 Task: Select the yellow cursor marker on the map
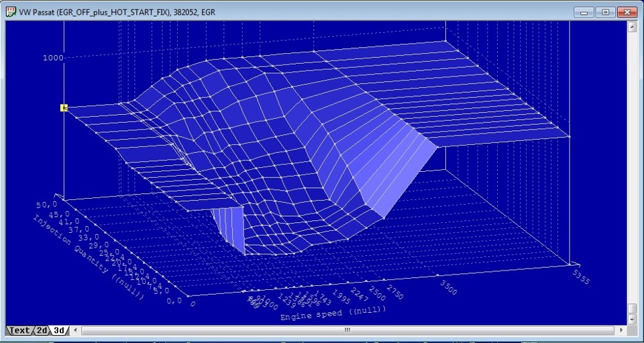(x=64, y=107)
